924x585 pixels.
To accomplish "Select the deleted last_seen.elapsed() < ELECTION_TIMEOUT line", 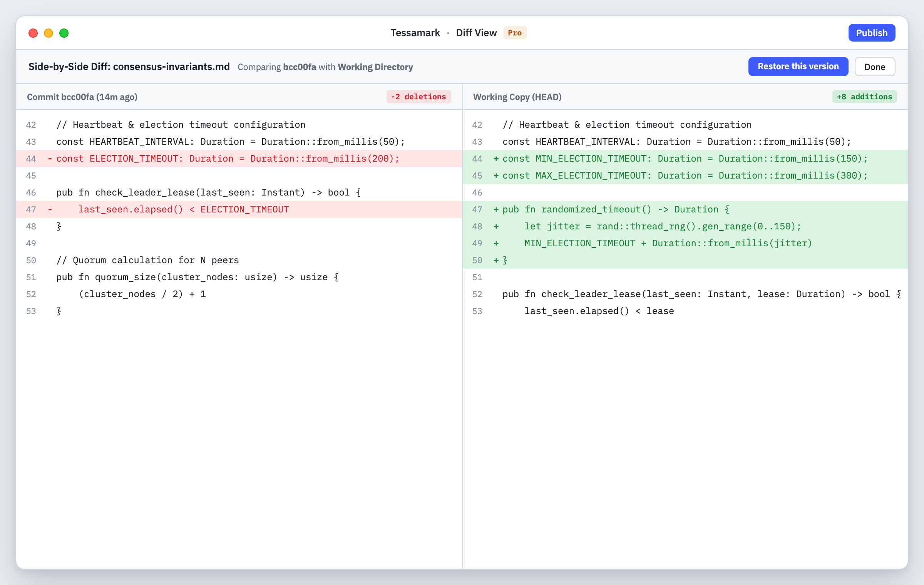I will [239, 209].
